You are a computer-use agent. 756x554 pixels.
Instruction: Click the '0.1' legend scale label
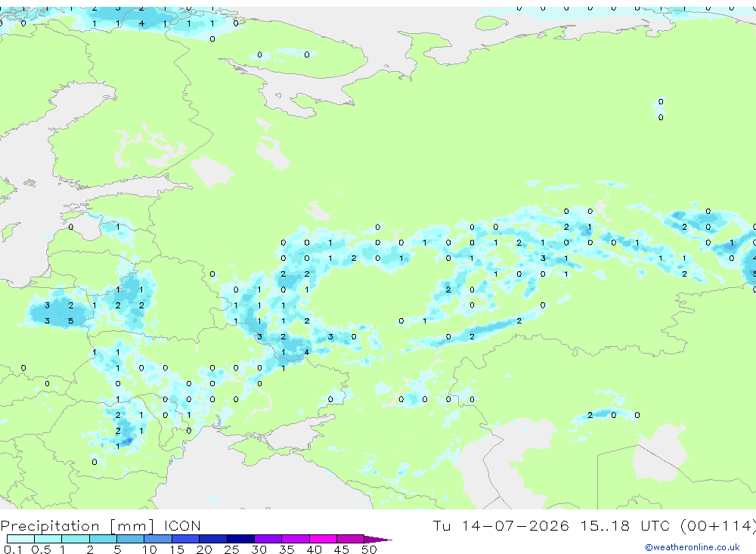[x=13, y=549]
